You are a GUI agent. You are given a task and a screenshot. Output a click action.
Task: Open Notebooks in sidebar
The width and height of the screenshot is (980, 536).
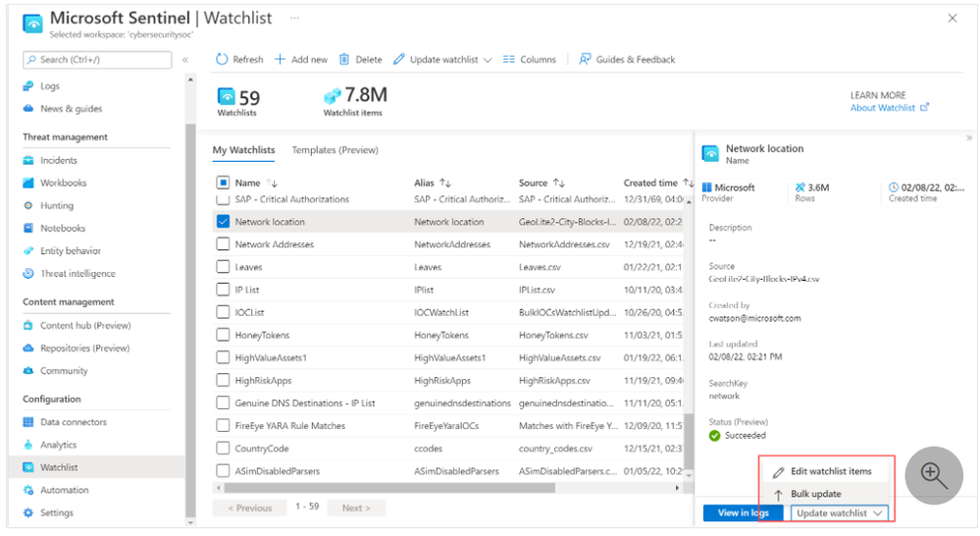point(63,229)
